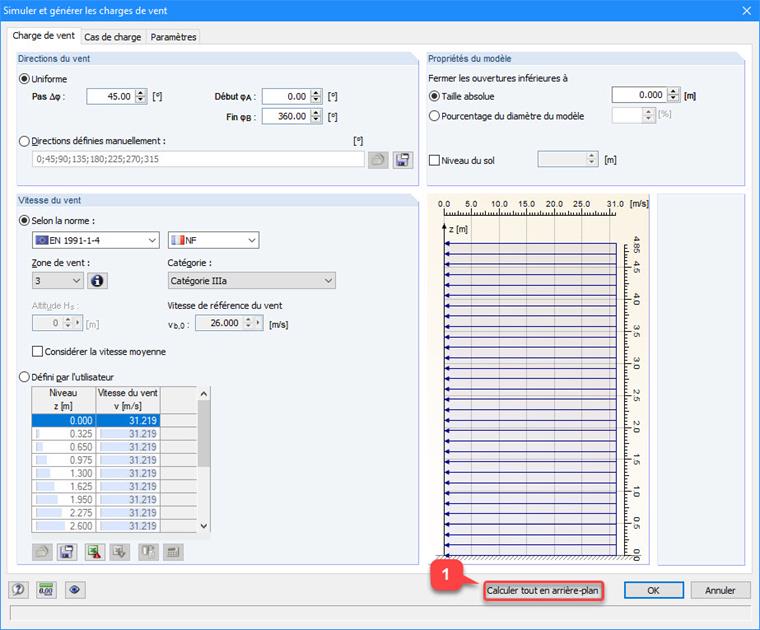Click the table scrollbar down arrow
Screen dimensions: 760x630
coord(204,526)
